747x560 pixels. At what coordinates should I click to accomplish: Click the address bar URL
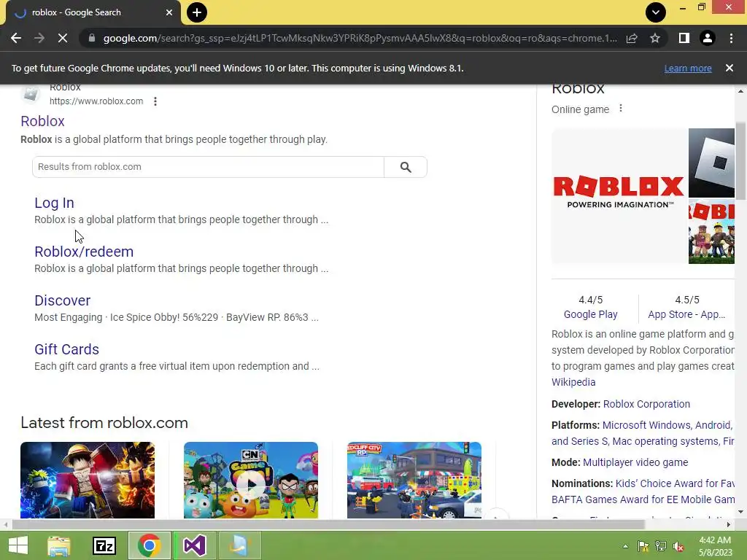click(x=360, y=38)
